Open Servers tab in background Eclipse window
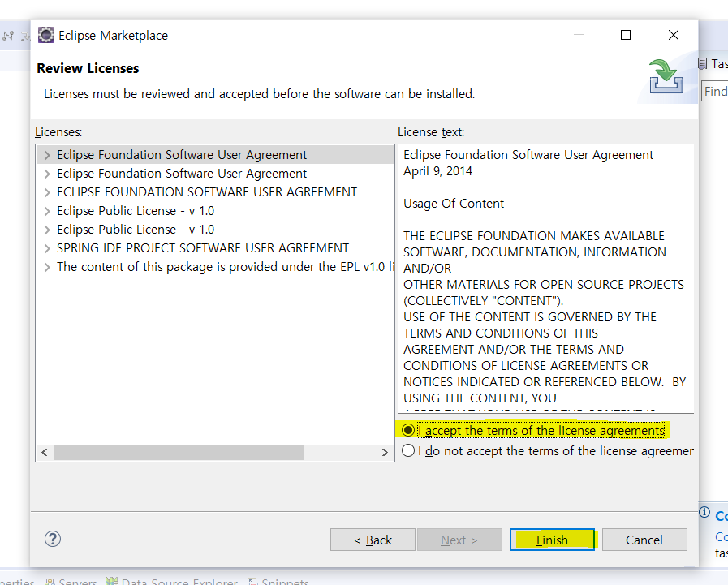 [71, 581]
